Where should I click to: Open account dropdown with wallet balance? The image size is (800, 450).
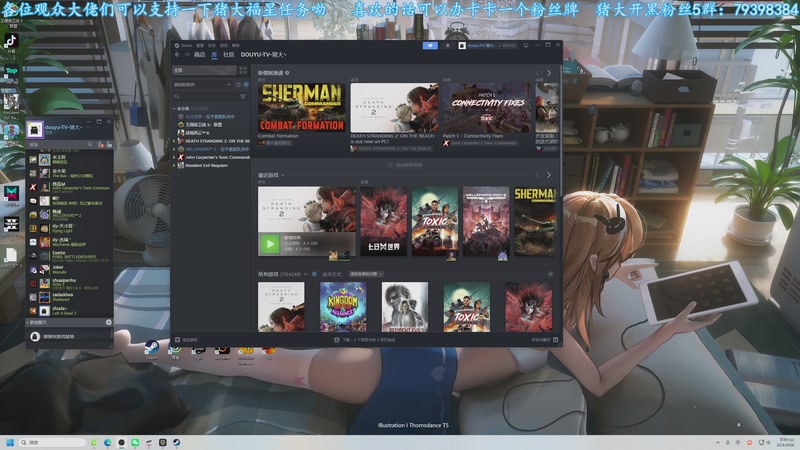(488, 45)
